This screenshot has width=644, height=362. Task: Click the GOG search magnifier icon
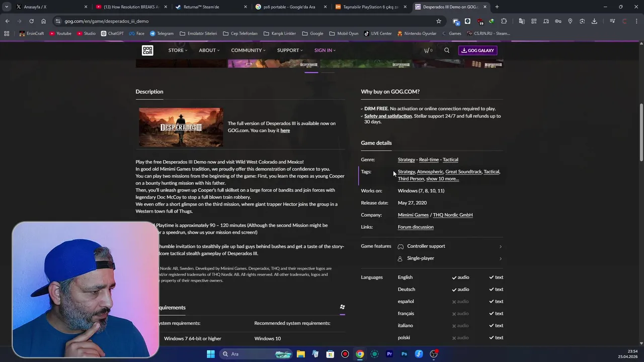coord(447,50)
